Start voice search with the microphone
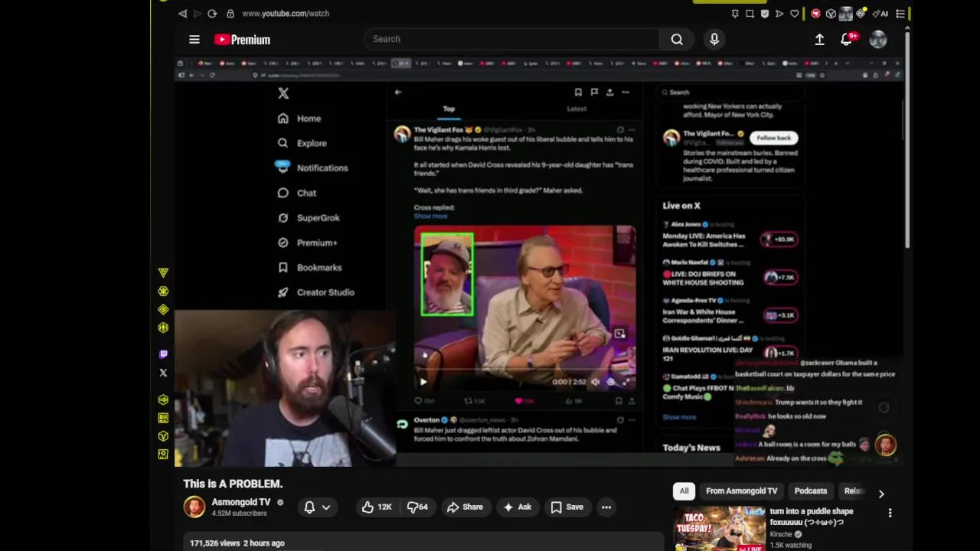 point(714,39)
